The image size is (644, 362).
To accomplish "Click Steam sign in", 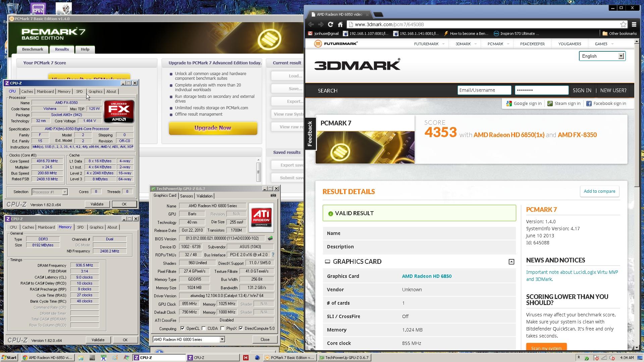I will [x=563, y=103].
